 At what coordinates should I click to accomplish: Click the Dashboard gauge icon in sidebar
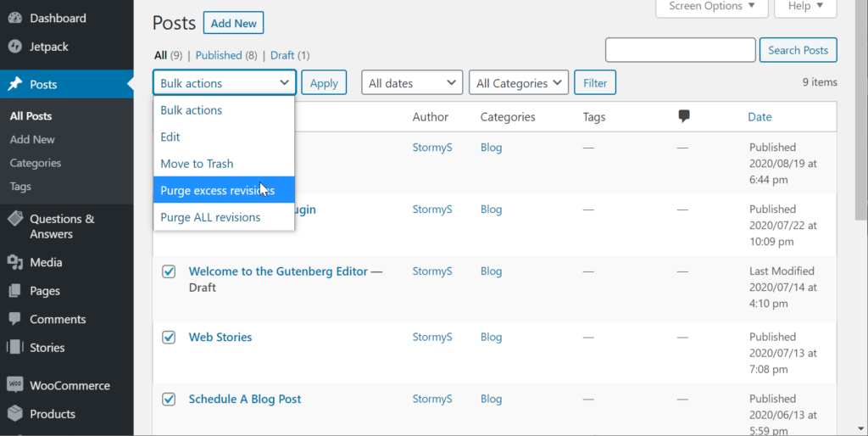tap(14, 18)
